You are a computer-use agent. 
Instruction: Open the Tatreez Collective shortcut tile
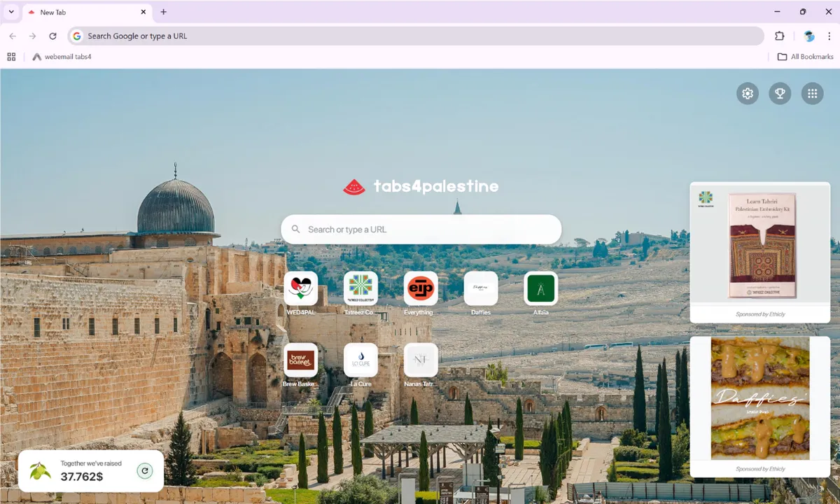point(360,289)
